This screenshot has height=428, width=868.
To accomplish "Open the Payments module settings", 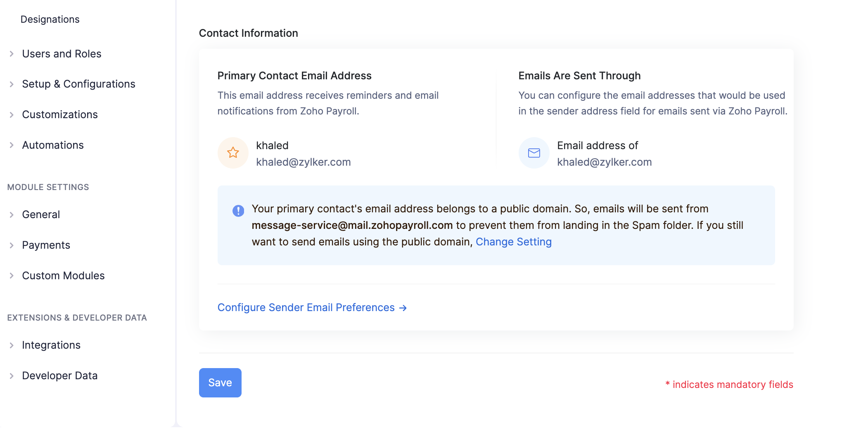I will click(46, 245).
